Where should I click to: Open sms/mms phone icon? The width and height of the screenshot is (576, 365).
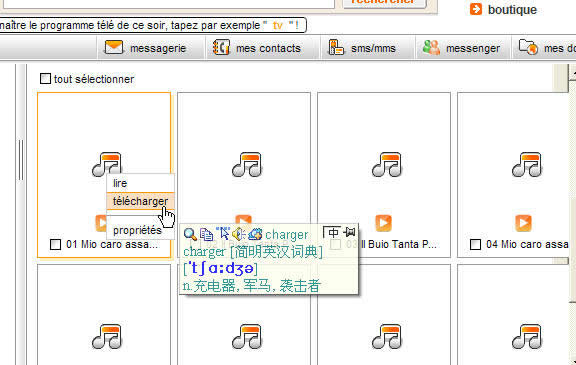(336, 48)
